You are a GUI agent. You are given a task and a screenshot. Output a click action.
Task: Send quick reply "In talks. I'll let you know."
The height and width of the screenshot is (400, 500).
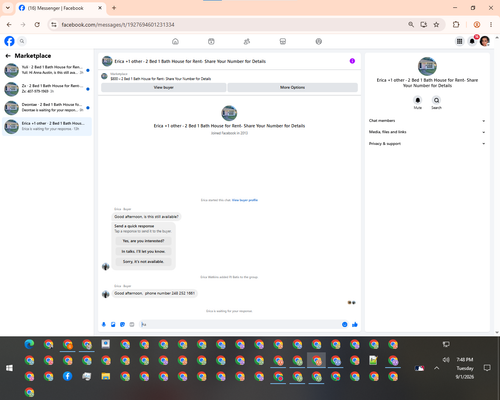[143, 251]
